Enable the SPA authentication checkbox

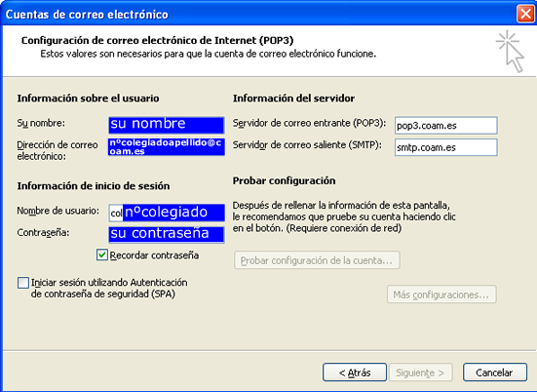point(23,283)
